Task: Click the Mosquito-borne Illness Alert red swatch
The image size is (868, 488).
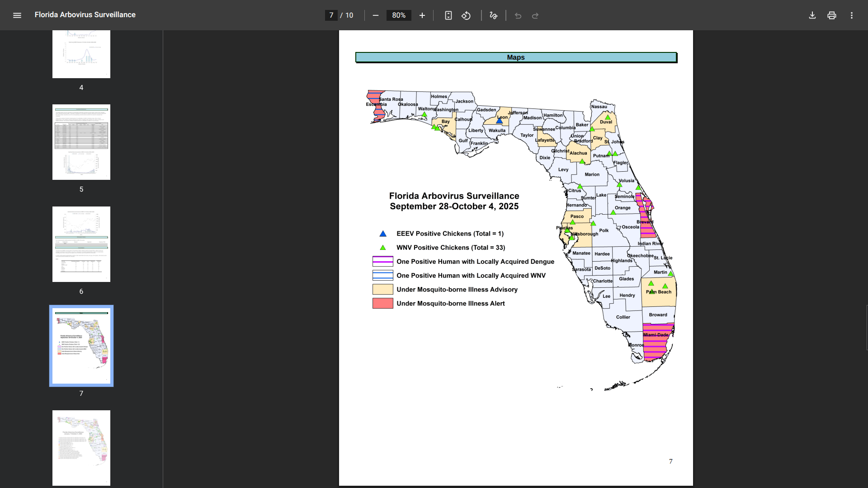Action: 382,303
